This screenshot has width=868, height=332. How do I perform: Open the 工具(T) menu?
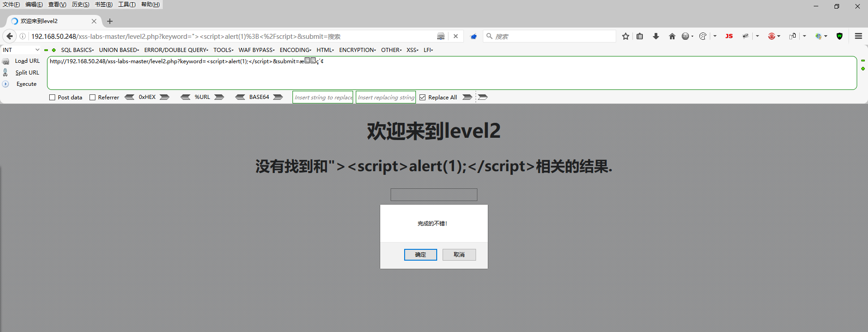point(127,5)
